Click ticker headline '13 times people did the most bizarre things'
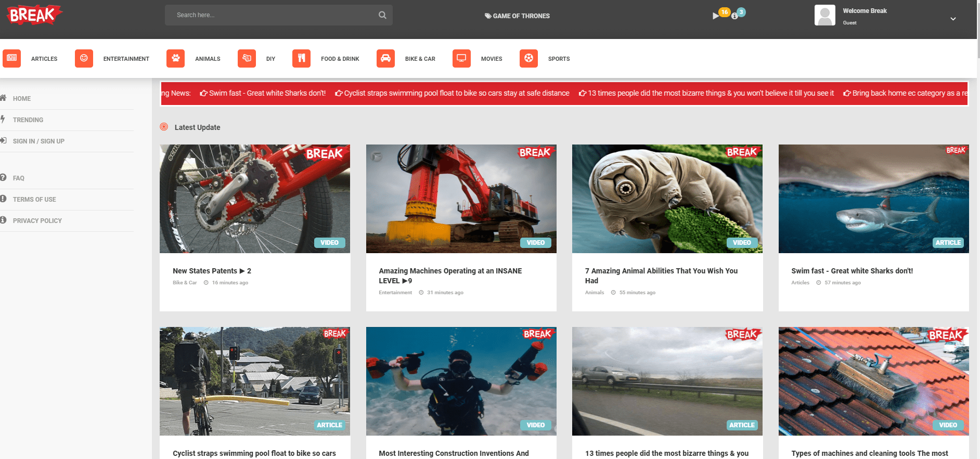980x459 pixels. coord(706,93)
